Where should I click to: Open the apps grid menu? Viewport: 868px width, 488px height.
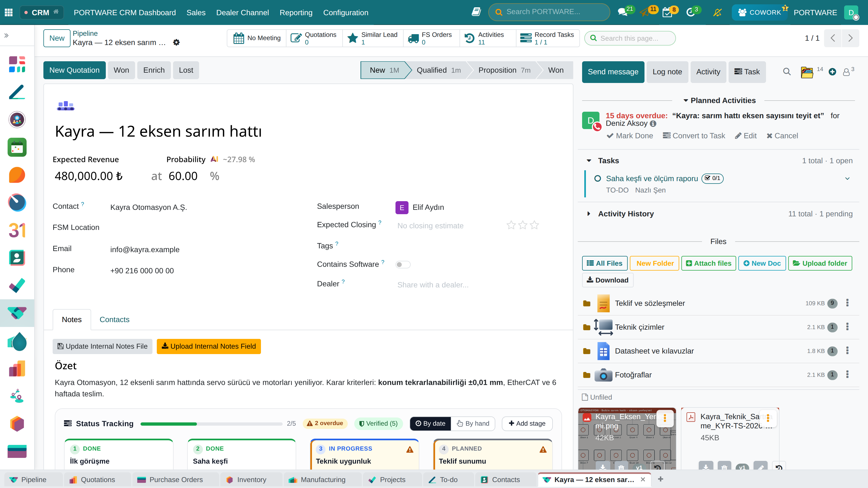9,12
